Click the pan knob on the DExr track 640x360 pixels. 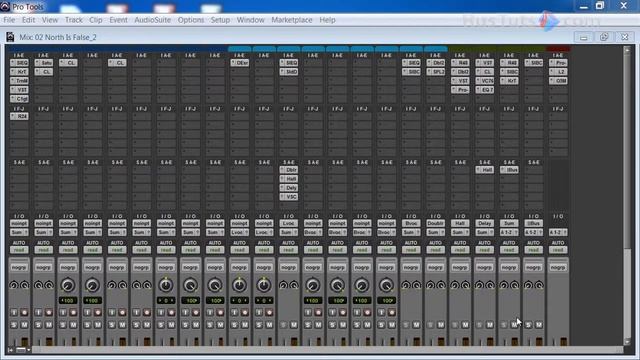(240, 285)
